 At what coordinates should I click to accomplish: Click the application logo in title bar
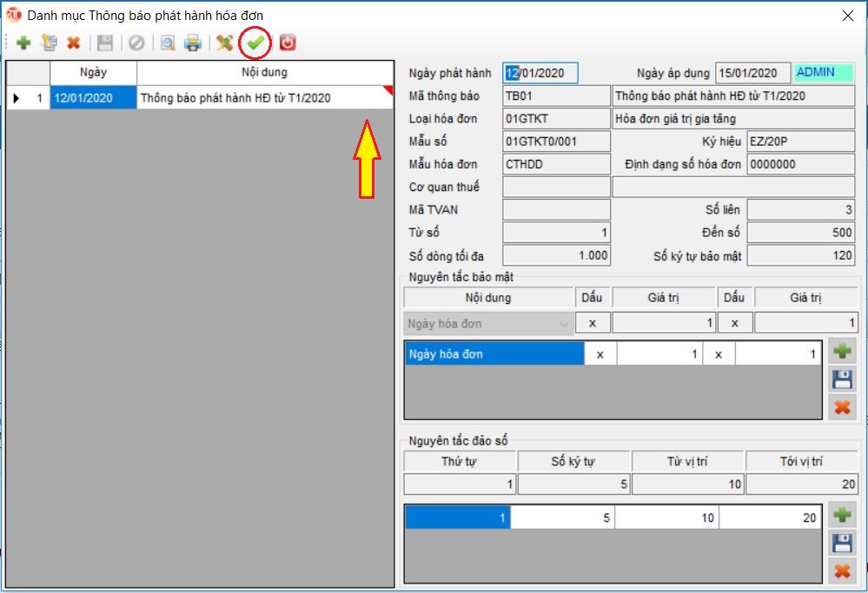coord(13,15)
